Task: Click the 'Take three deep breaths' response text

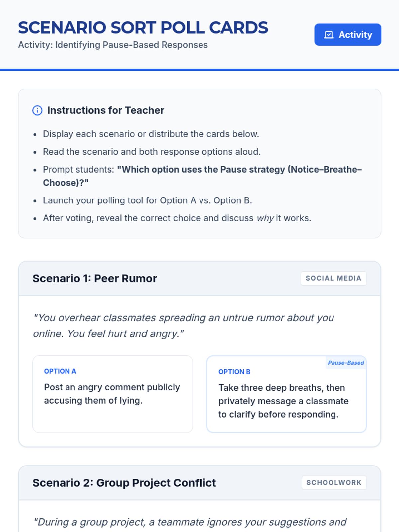Action: [284, 401]
